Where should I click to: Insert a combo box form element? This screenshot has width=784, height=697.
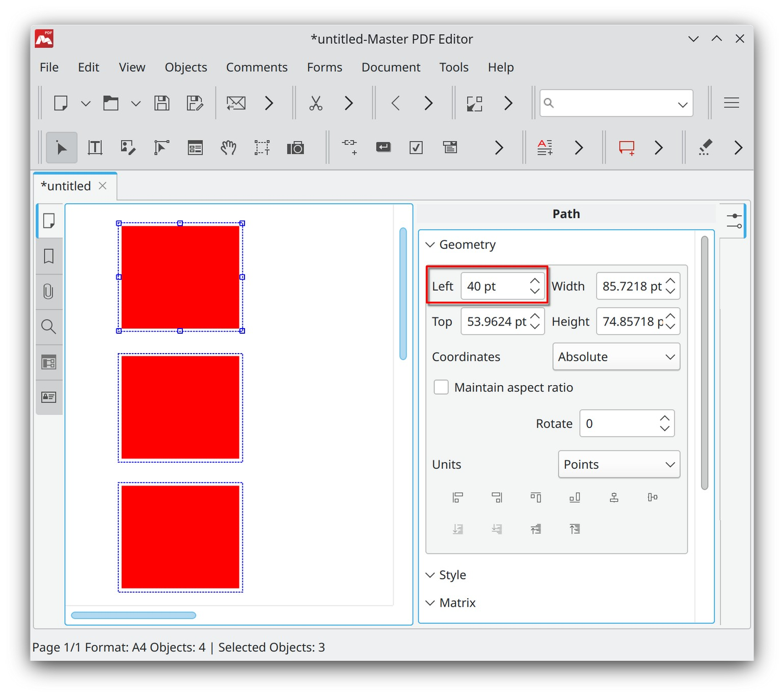pos(450,148)
